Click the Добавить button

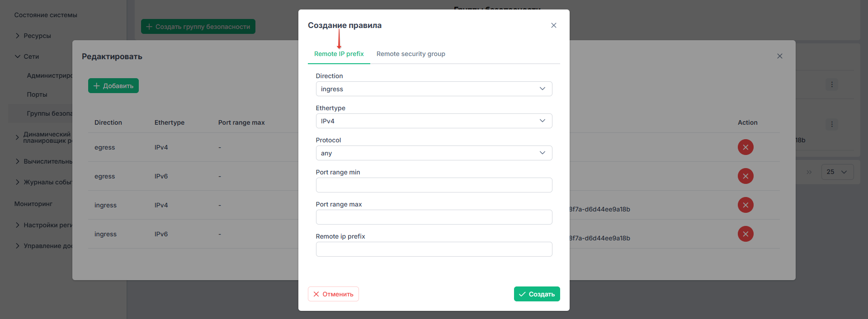(113, 86)
